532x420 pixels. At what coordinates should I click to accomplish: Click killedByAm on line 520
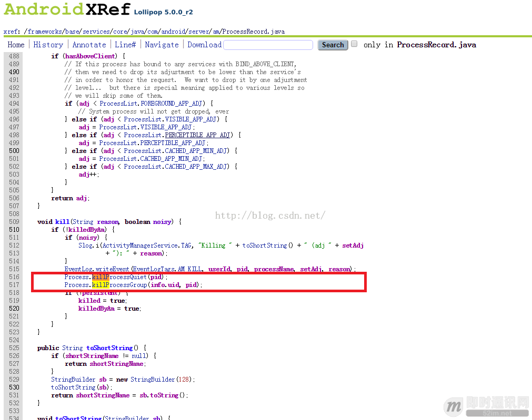coord(96,309)
